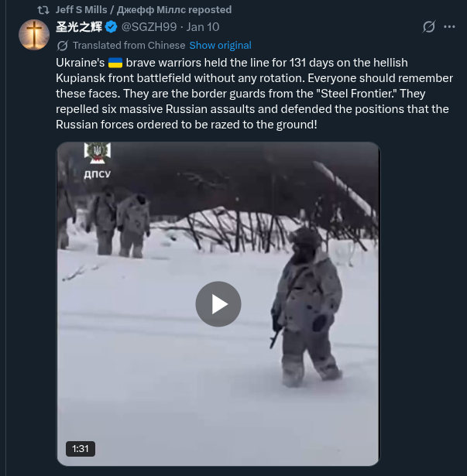Open the Jan 10 timestamp
The width and height of the screenshot is (467, 476).
[x=203, y=27]
